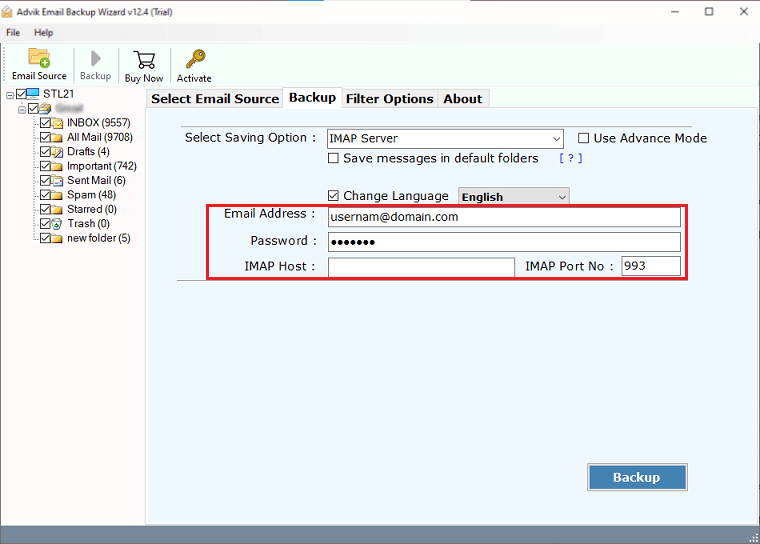
Task: Select the Important (742) label
Action: coord(102,166)
